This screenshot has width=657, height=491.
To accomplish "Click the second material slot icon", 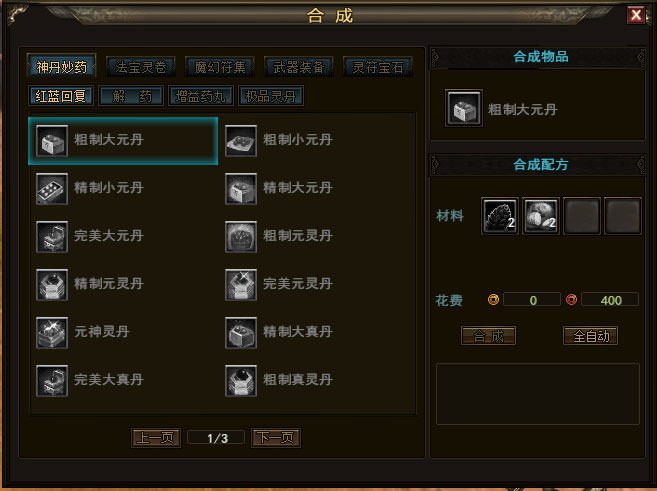I will pos(541,216).
